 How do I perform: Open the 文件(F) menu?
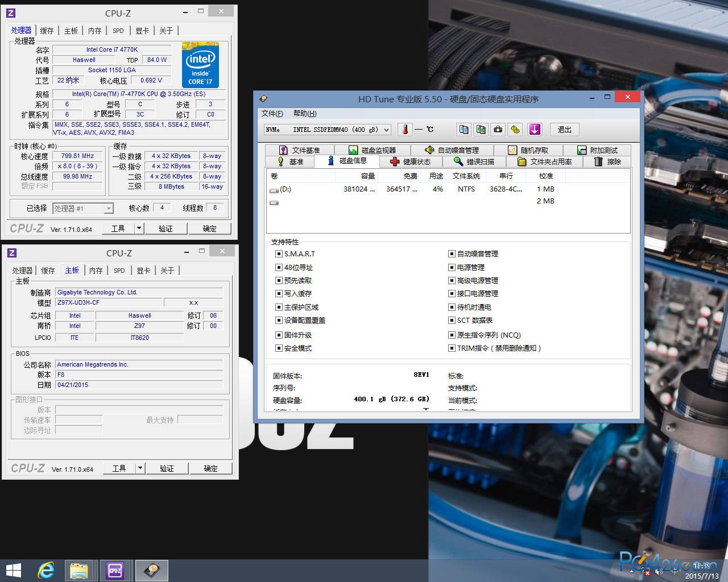click(272, 114)
